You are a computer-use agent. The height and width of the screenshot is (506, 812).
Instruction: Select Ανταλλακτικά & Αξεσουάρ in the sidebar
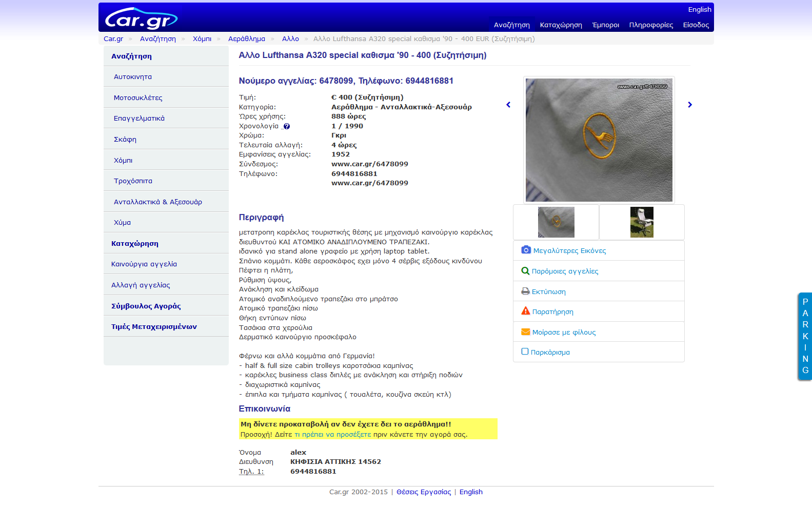[158, 202]
